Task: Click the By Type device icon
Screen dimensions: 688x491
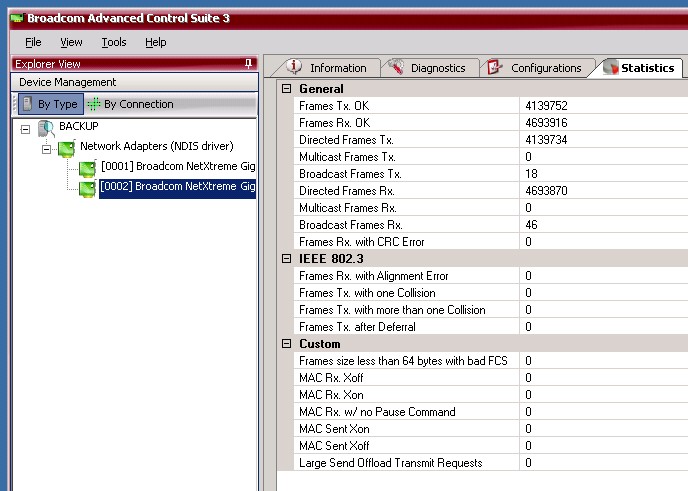Action: [x=27, y=104]
